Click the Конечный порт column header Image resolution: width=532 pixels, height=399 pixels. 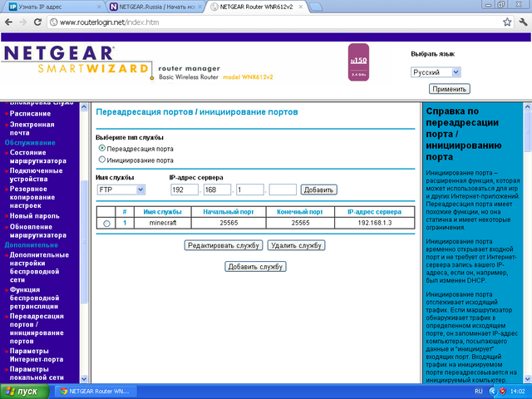pyautogui.click(x=300, y=212)
